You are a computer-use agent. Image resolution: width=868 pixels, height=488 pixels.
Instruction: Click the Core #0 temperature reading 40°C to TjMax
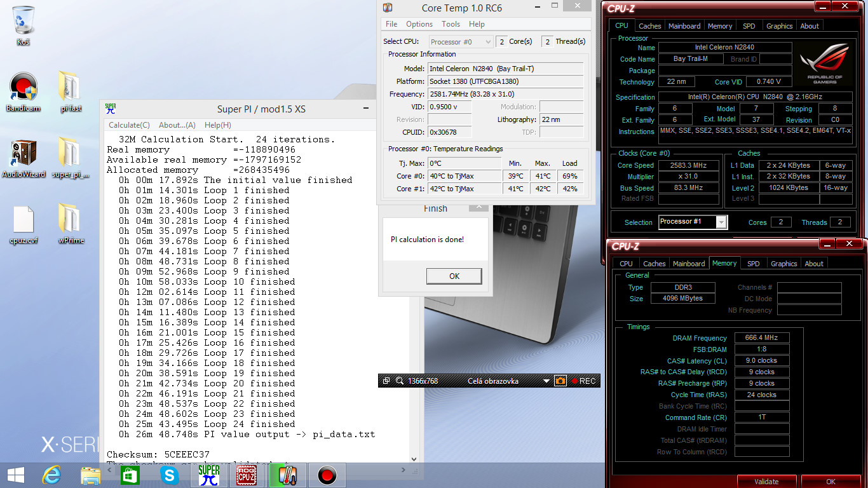(465, 176)
